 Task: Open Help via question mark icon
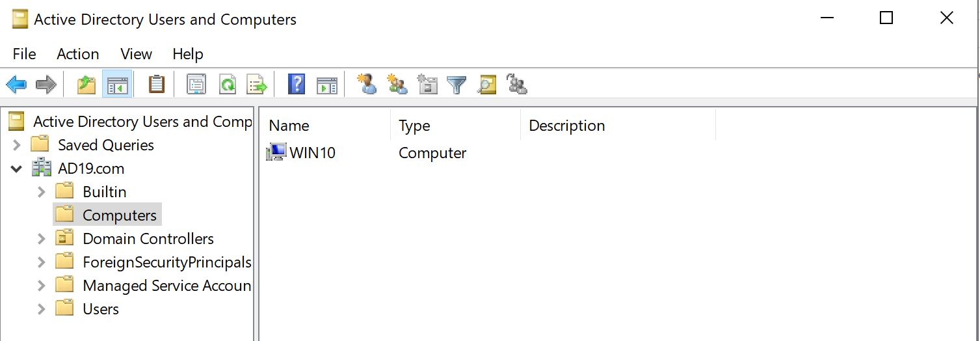click(297, 84)
